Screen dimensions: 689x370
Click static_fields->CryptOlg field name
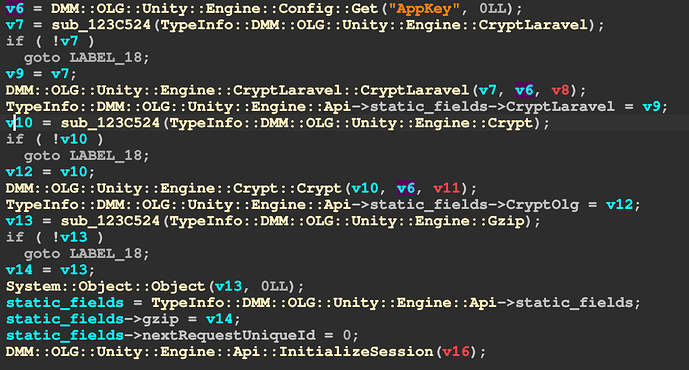542,204
